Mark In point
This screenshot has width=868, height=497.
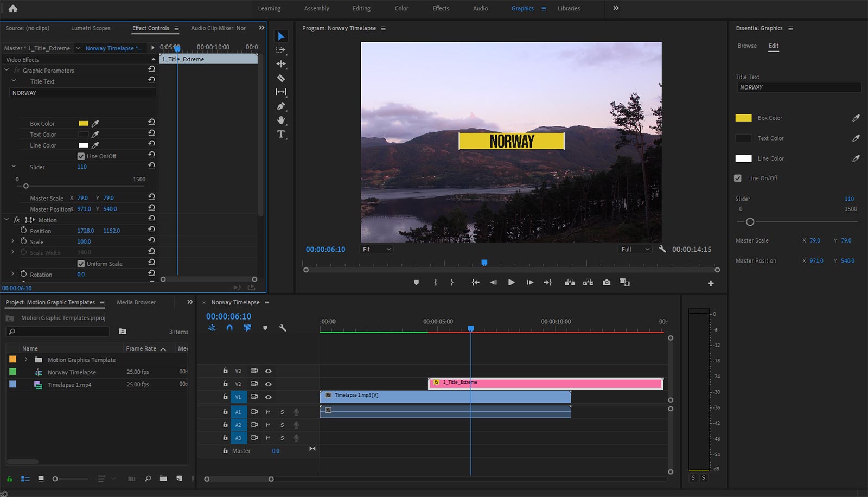point(435,283)
